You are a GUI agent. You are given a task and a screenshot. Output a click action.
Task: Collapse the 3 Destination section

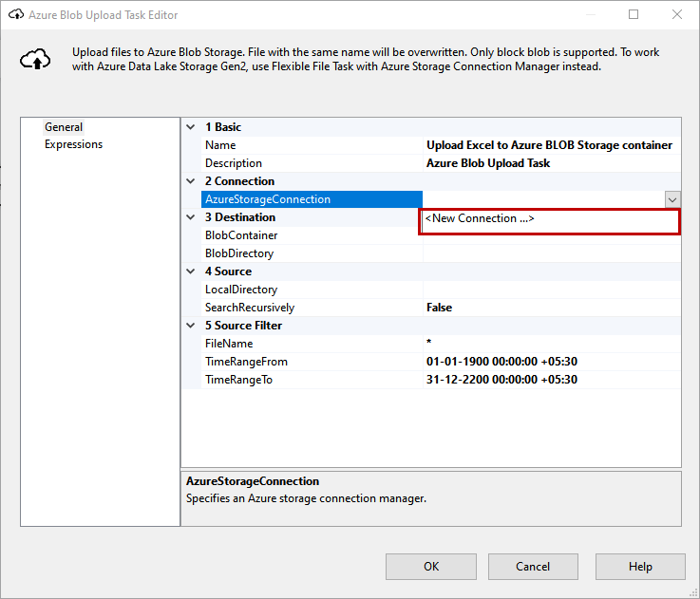click(x=191, y=217)
